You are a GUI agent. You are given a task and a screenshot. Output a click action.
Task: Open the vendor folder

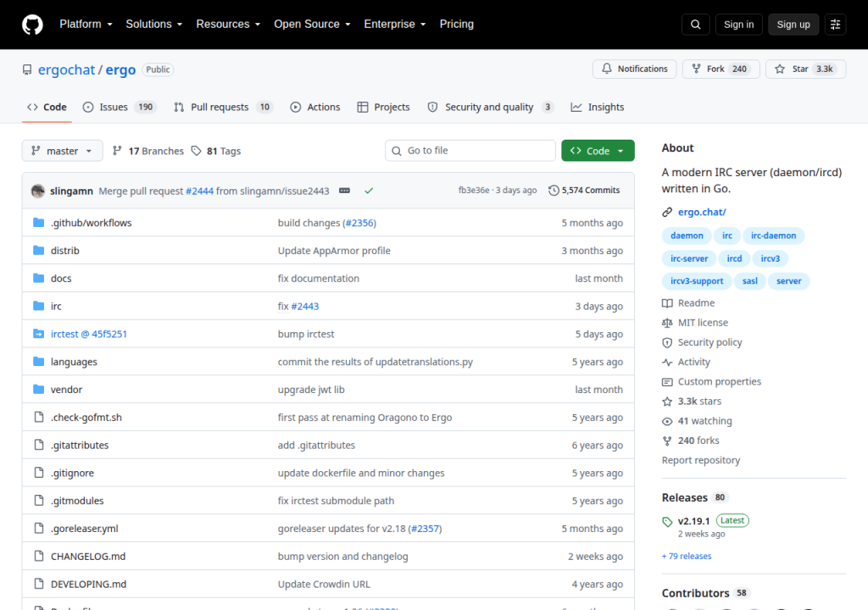tap(66, 390)
